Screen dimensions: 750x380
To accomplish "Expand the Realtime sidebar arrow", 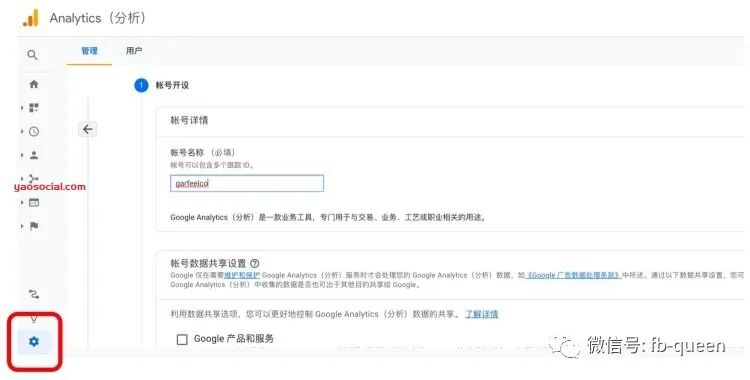I will tap(22, 131).
